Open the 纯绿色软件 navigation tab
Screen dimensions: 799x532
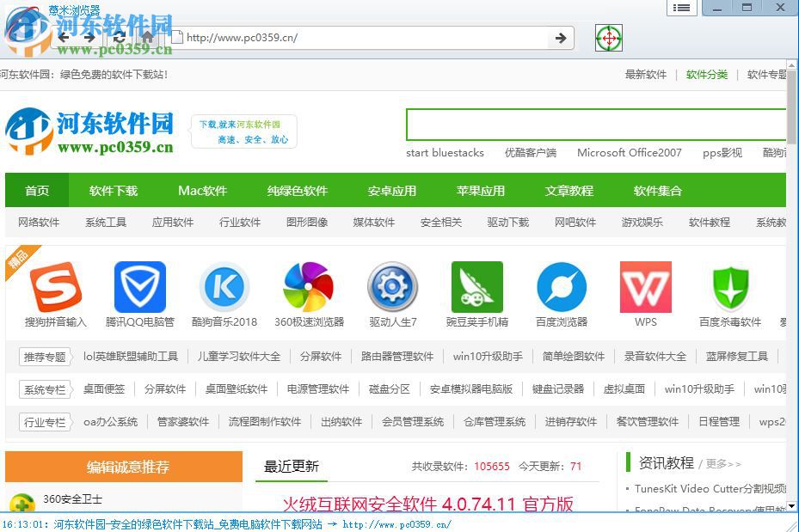point(297,191)
